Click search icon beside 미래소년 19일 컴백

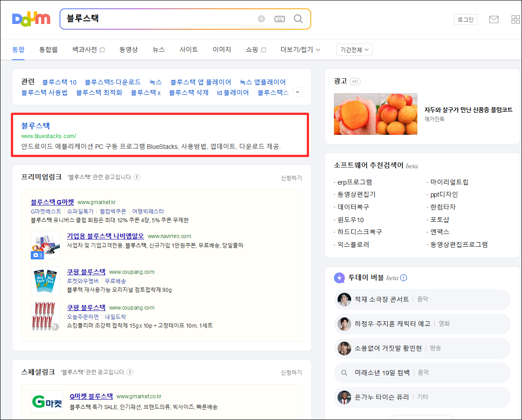tap(344, 373)
